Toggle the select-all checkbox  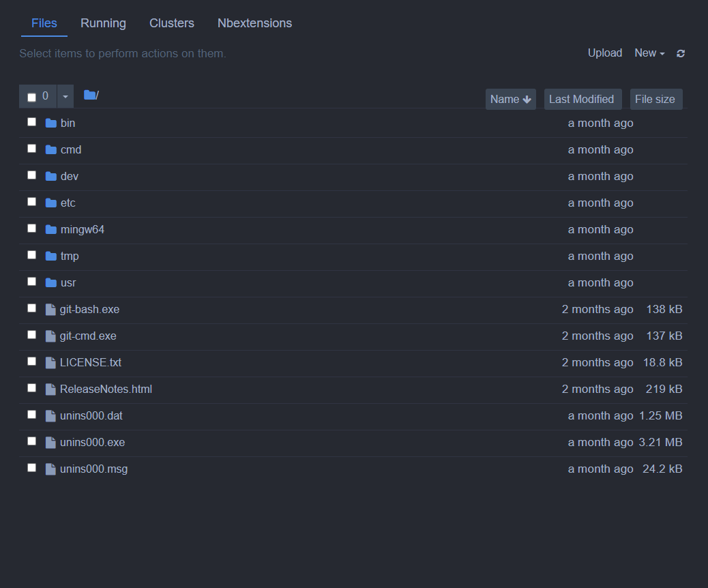31,95
